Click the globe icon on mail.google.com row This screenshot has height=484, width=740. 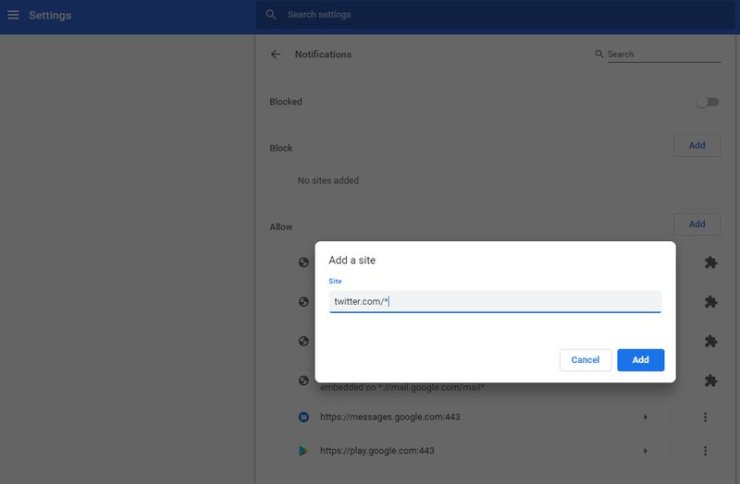pos(303,380)
